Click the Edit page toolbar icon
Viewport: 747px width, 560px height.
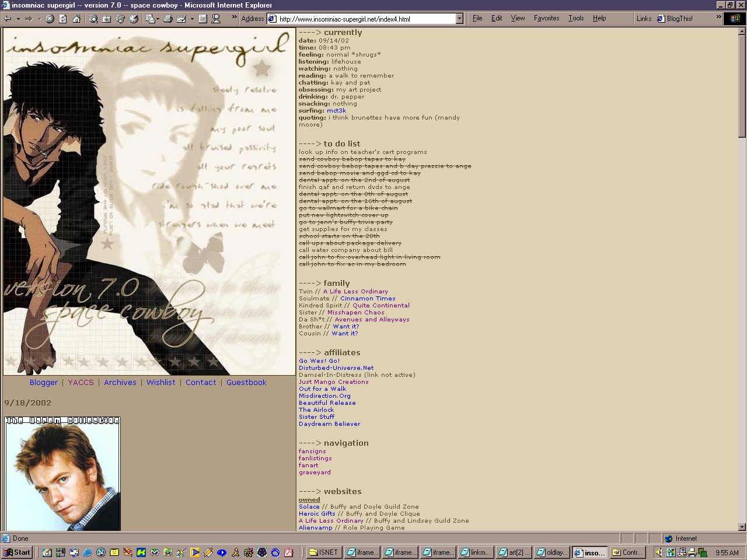coord(181,19)
